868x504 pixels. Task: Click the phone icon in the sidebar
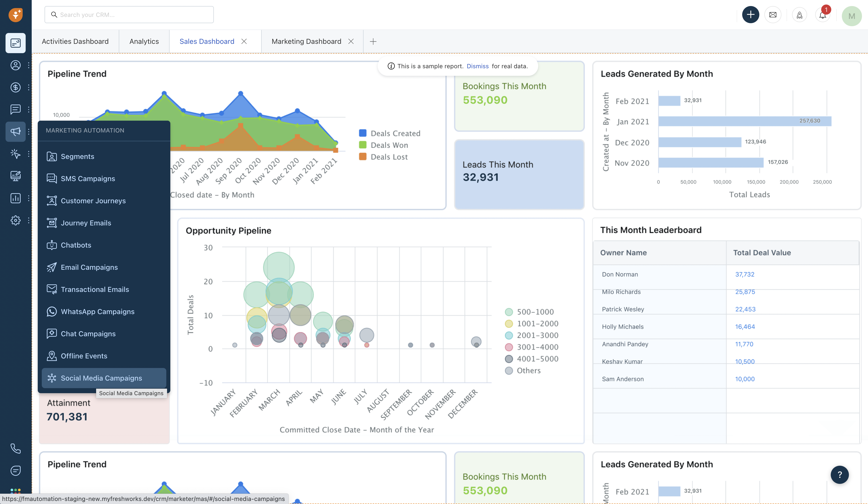click(16, 448)
